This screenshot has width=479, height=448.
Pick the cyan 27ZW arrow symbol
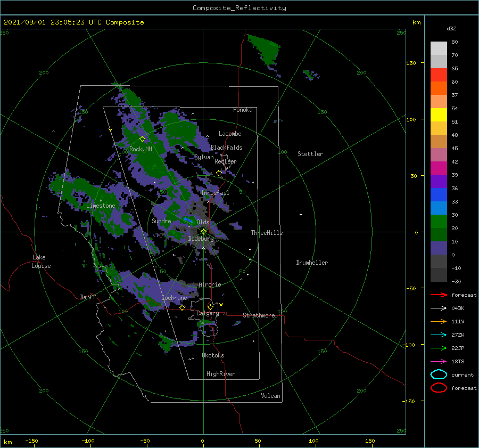pyautogui.click(x=439, y=335)
